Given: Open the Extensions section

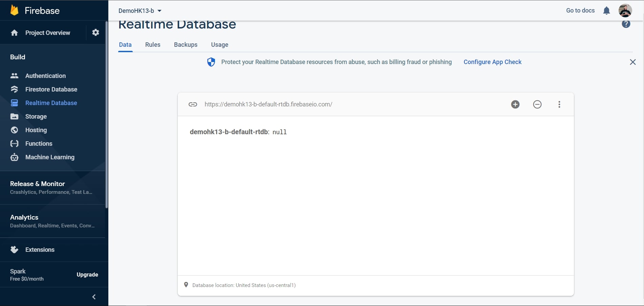Looking at the screenshot, I should coord(40,250).
